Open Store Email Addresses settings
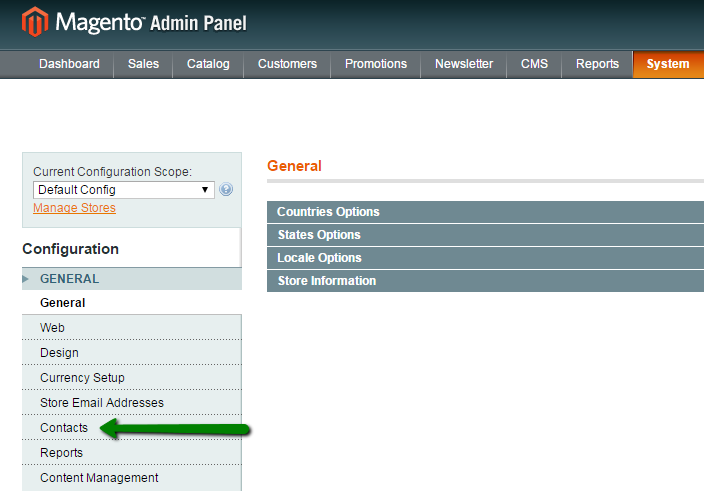Screen dimensions: 704x491 coord(132,403)
